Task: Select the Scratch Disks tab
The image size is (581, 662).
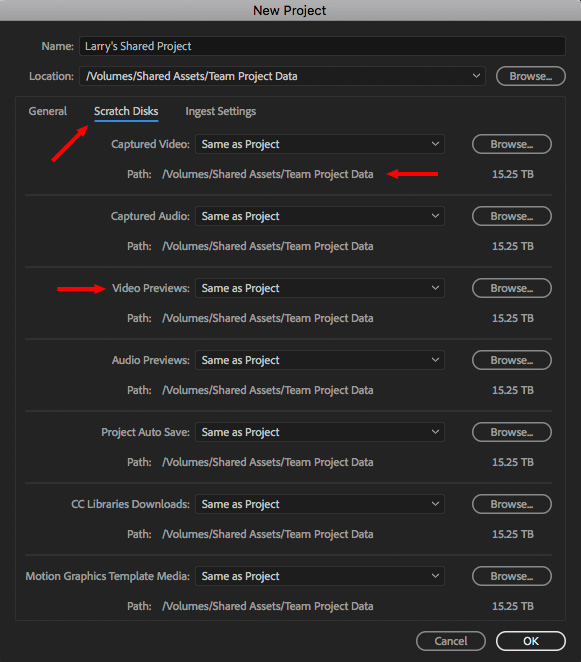Action: pos(126,111)
